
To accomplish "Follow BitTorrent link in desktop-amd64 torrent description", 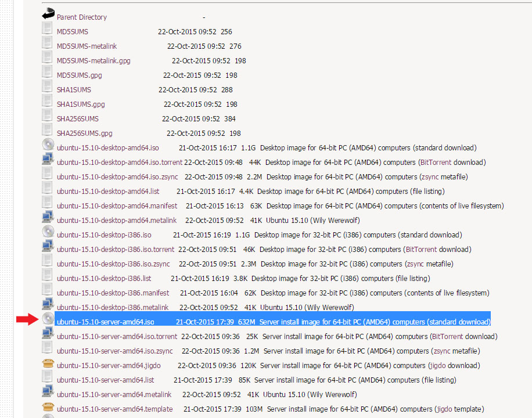I will coord(436,163).
